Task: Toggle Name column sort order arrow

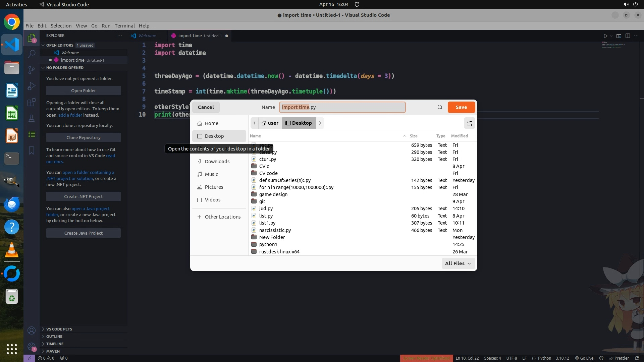Action: coord(404,136)
